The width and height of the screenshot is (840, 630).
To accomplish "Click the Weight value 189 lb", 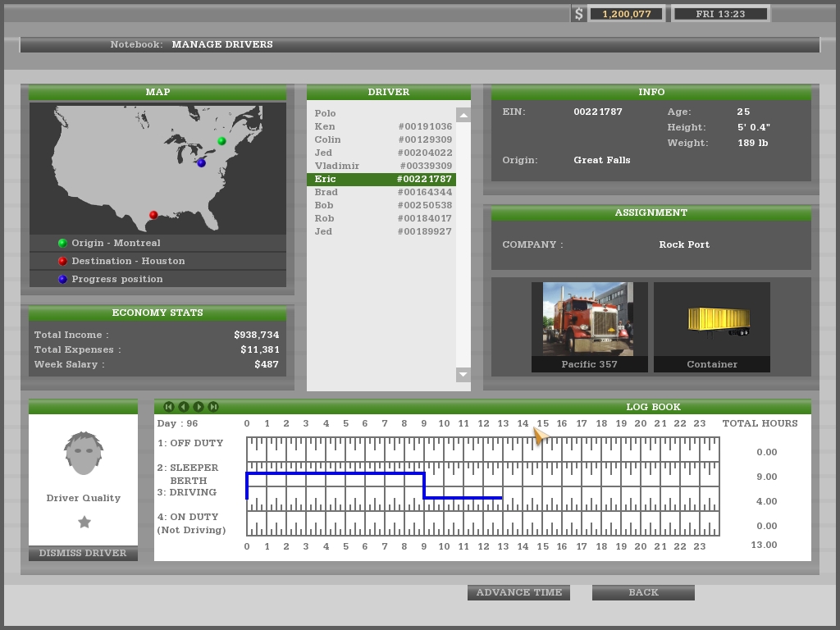I will click(753, 143).
